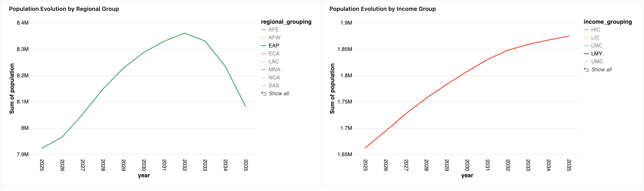Toggle LMC in income legend
The image size is (644, 191).
tap(596, 46)
